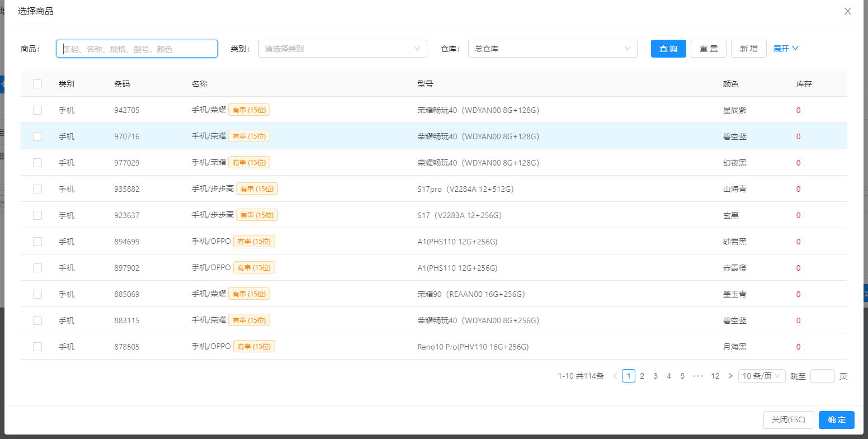The width and height of the screenshot is (868, 439).
Task: Check the row with barcode 894699
Action: point(37,242)
